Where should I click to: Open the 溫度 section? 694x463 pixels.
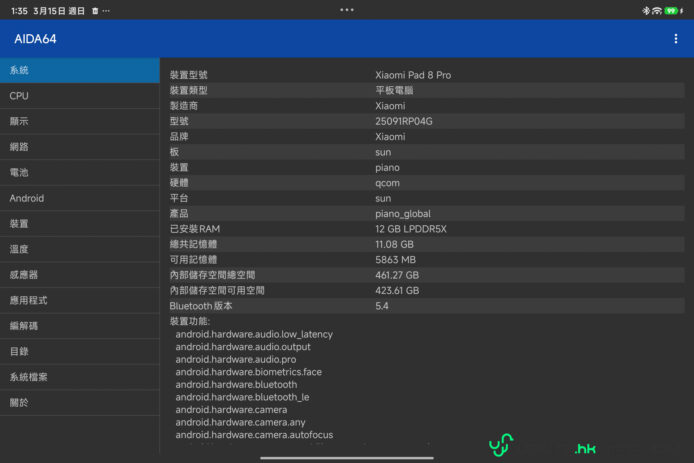pyautogui.click(x=79, y=249)
